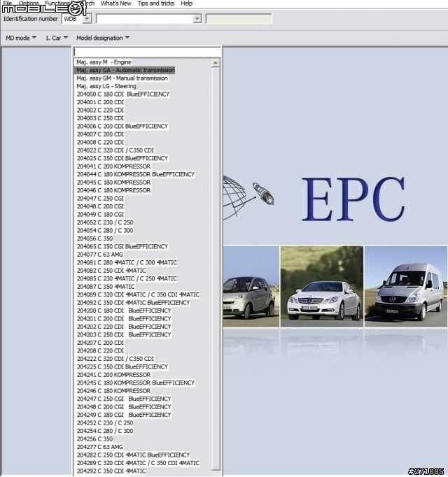
Task: Select 204247 C 250 CGI BlueEFFICIENCY
Action: [x=124, y=399]
